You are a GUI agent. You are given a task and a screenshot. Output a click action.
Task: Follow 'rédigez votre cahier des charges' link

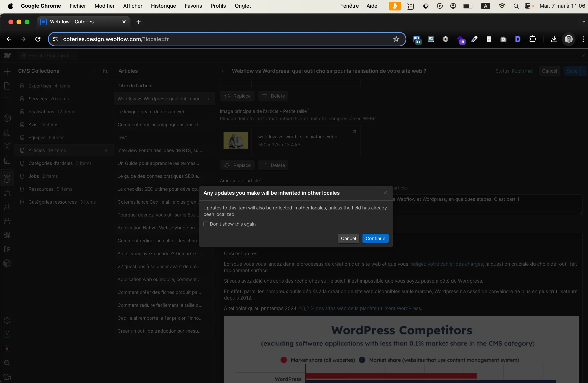pyautogui.click(x=446, y=264)
